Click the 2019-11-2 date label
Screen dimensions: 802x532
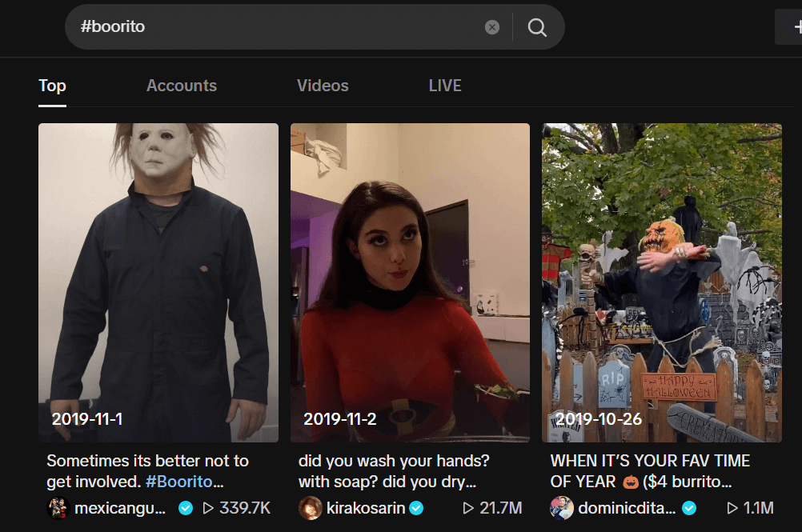click(339, 419)
